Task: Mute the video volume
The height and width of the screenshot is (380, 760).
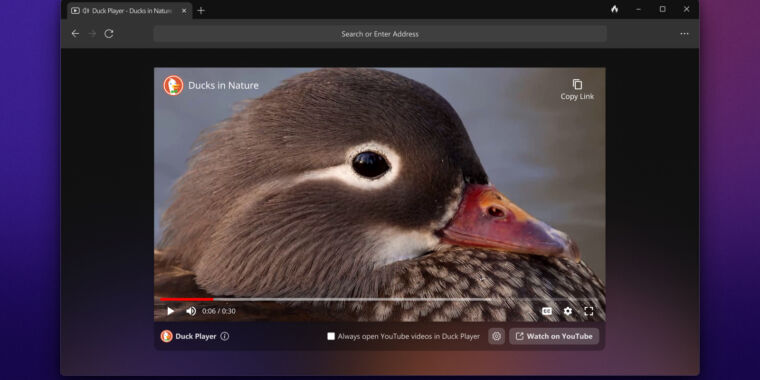Action: point(191,311)
